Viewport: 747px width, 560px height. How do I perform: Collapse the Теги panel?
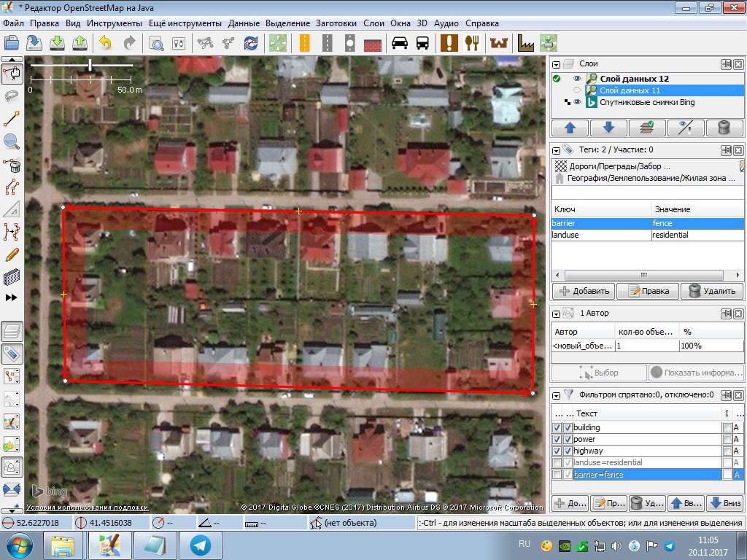click(557, 149)
